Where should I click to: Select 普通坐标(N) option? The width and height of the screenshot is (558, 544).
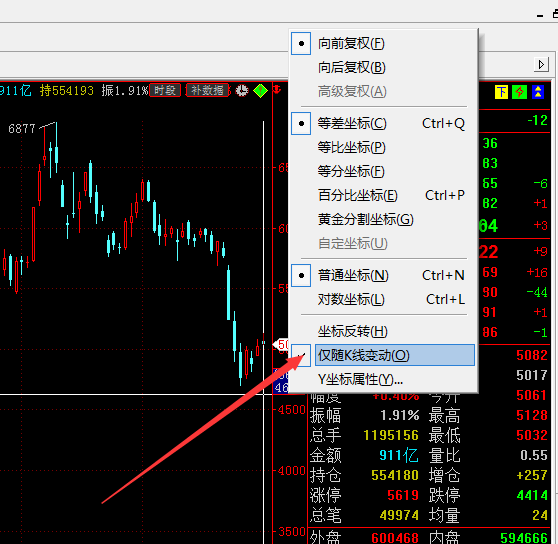coord(383,275)
